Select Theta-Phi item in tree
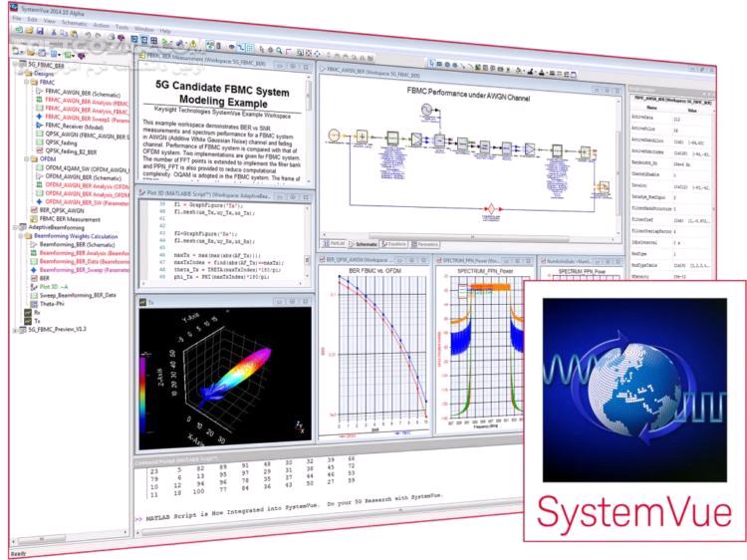 pyautogui.click(x=52, y=304)
